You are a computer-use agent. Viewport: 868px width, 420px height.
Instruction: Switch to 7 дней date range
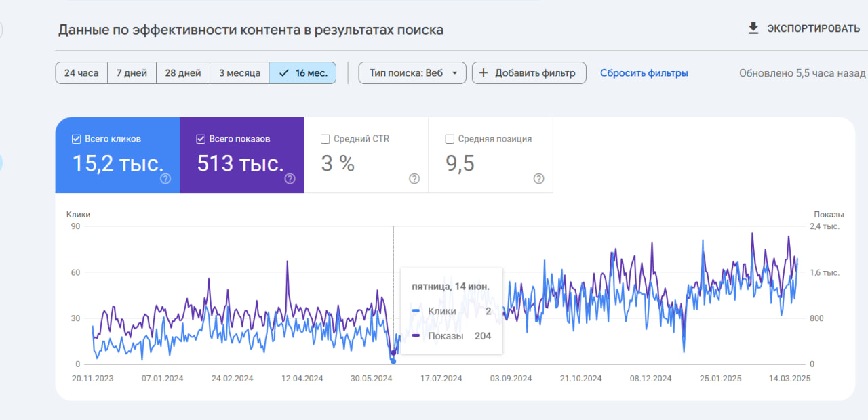click(x=132, y=73)
